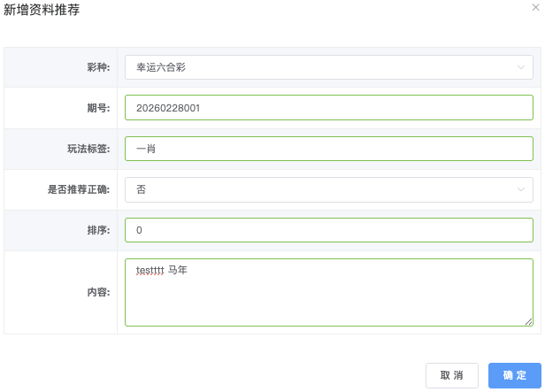Viewport: 545px width, 392px height.
Task: Click the 马年 text in 内容 textarea
Action: 178,270
